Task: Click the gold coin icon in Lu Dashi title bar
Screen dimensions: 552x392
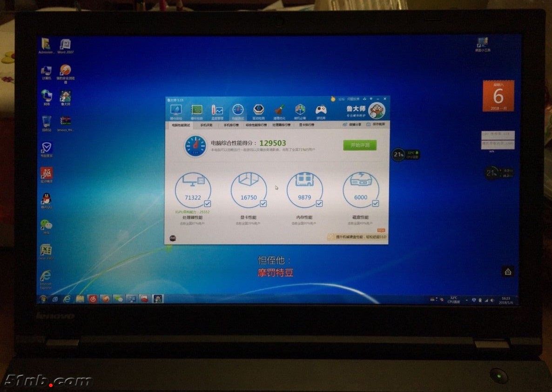Action: pos(333,100)
